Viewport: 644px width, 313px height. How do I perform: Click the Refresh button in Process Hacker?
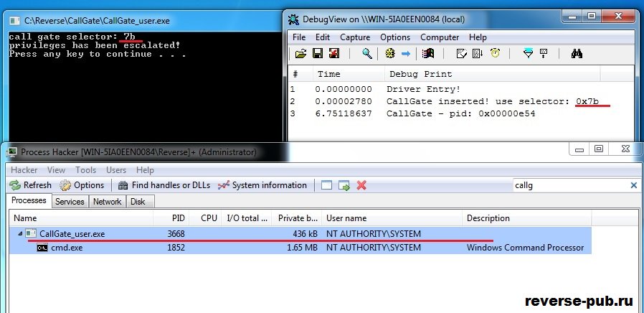coord(30,185)
